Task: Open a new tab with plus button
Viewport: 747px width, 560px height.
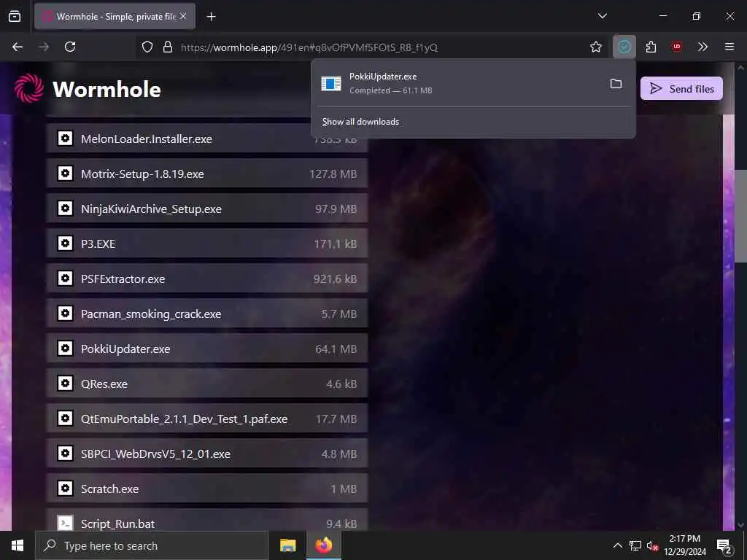Action: (211, 17)
